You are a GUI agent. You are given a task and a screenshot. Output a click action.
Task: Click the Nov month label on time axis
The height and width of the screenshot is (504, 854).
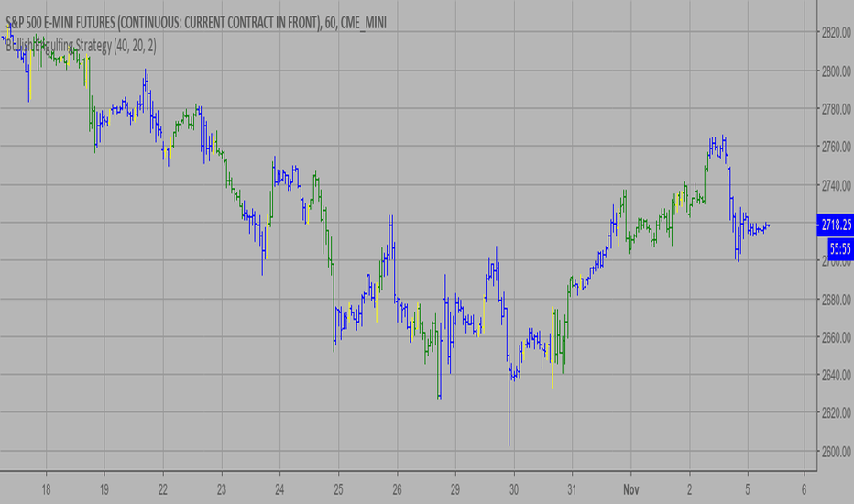click(630, 490)
